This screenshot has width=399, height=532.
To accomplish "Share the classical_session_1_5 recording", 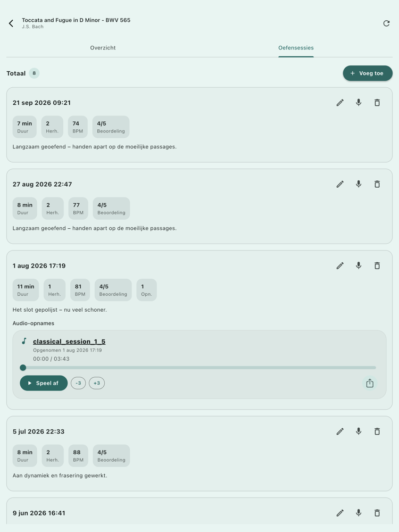I will tap(370, 383).
